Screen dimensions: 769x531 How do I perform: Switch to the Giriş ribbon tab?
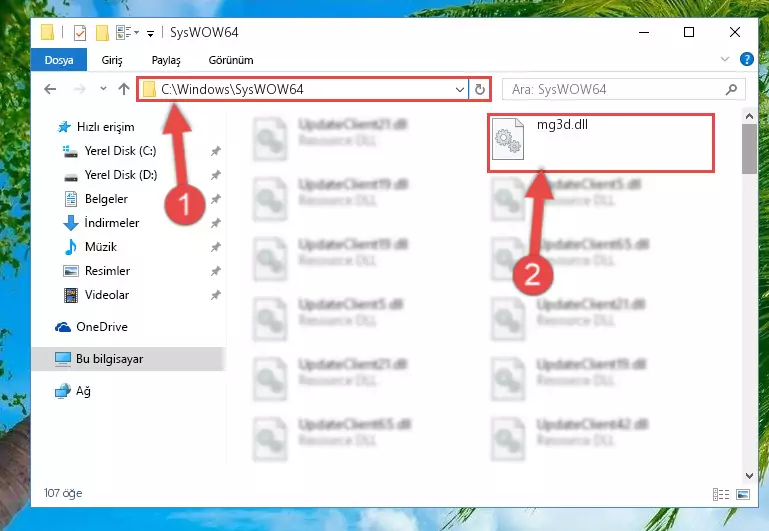tap(112, 60)
